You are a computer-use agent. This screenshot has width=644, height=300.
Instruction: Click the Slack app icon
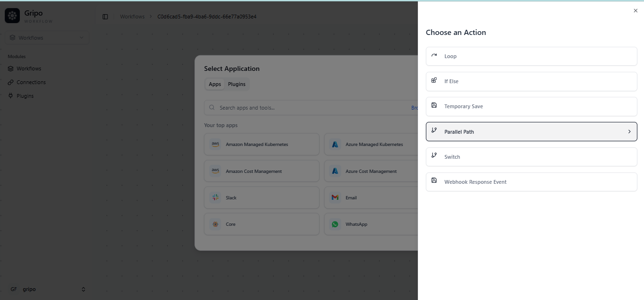point(215,197)
